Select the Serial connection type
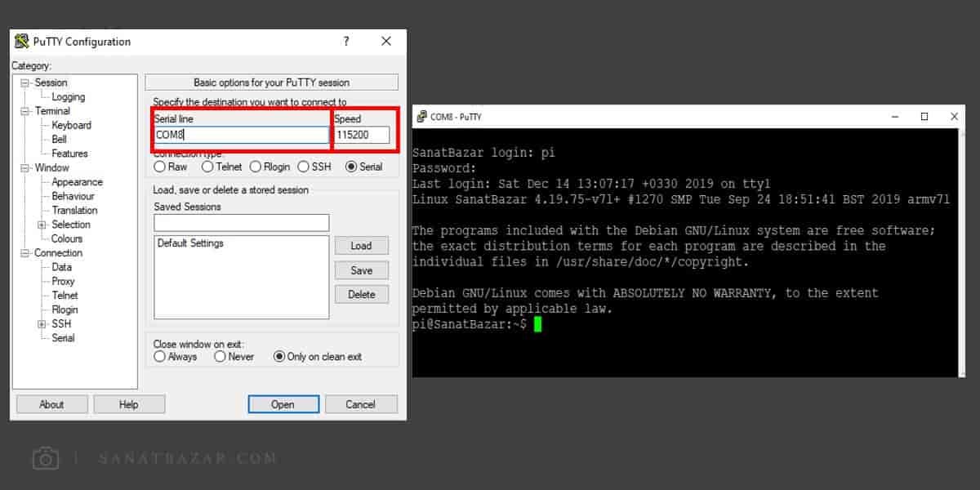 364,167
